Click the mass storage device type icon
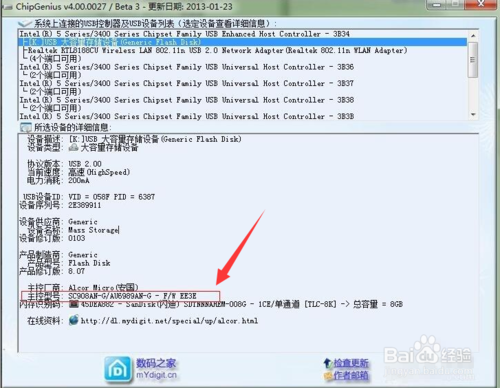Screen dimensions: 500x388 click(x=73, y=147)
